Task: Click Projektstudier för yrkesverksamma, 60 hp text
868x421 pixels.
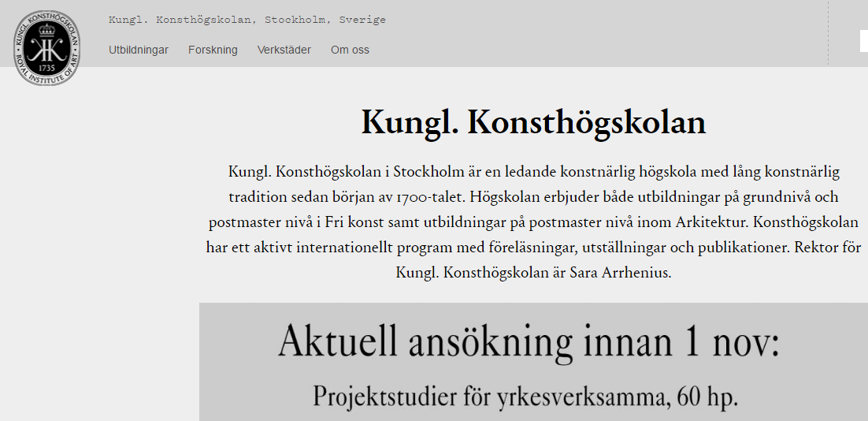Action: tap(525, 397)
